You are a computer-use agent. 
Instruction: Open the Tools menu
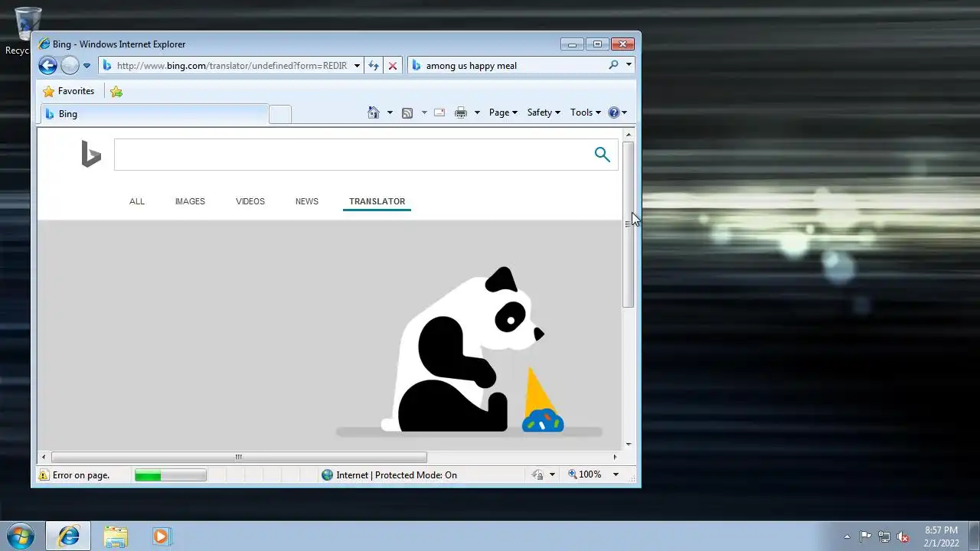(x=586, y=112)
